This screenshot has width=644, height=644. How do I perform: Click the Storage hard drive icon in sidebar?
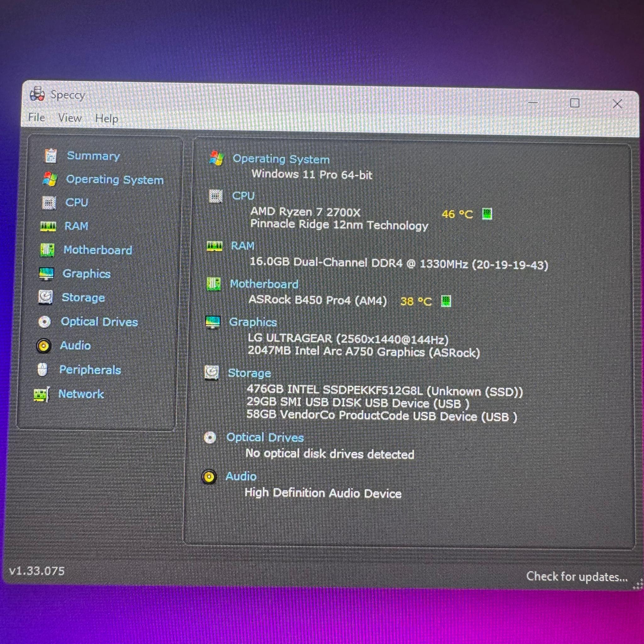coord(45,297)
